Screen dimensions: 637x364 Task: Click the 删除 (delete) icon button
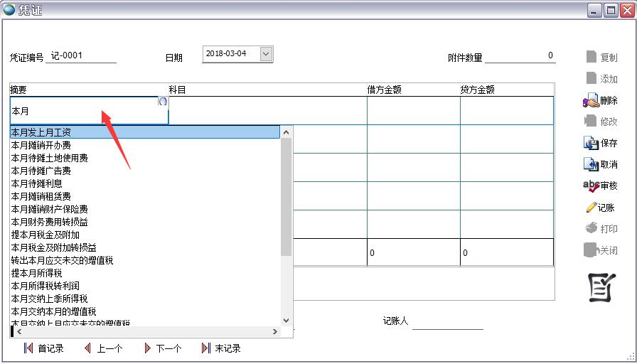[600, 101]
